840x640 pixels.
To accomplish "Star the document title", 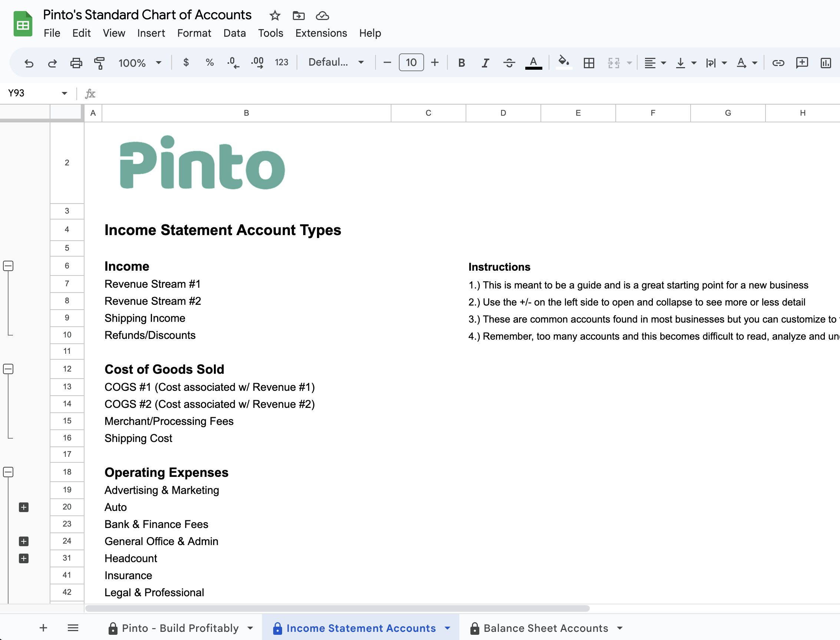I will pyautogui.click(x=275, y=16).
